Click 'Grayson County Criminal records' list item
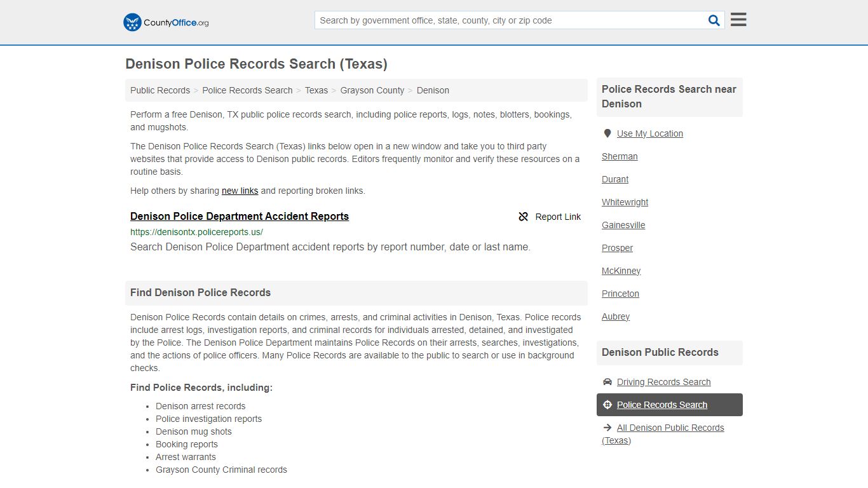This screenshot has width=868, height=488. [222, 470]
